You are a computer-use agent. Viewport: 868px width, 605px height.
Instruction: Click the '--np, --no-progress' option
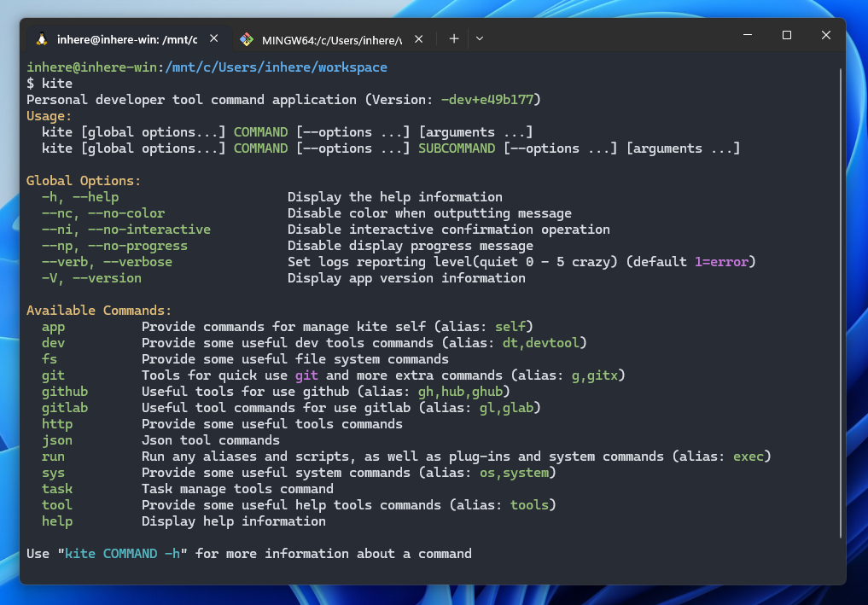114,245
